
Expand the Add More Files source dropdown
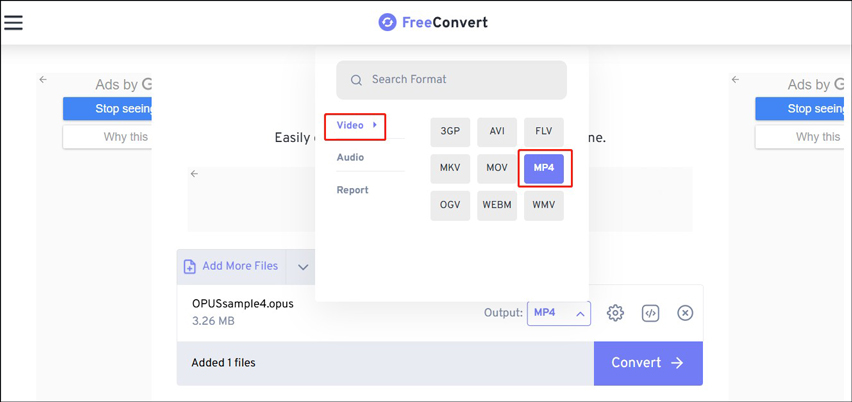click(303, 267)
